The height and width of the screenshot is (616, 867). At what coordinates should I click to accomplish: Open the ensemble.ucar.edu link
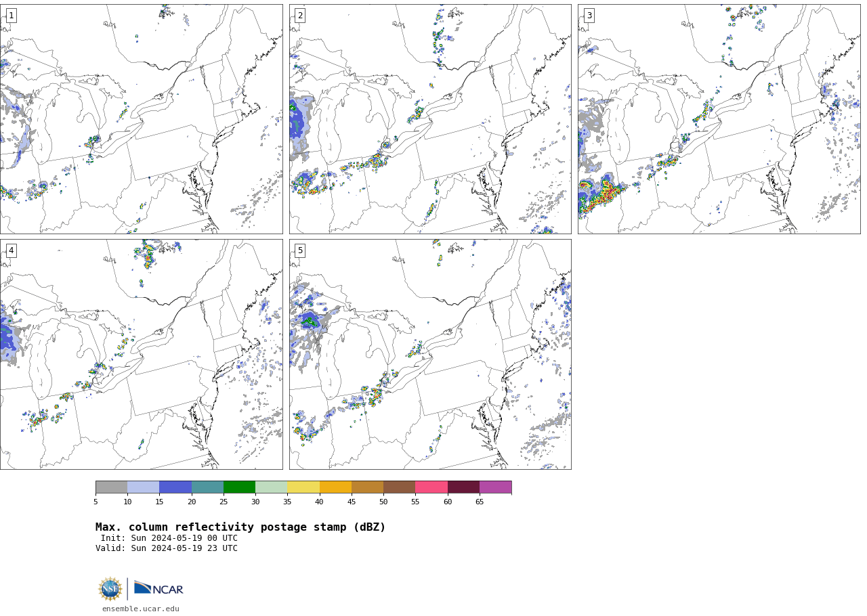point(141,609)
